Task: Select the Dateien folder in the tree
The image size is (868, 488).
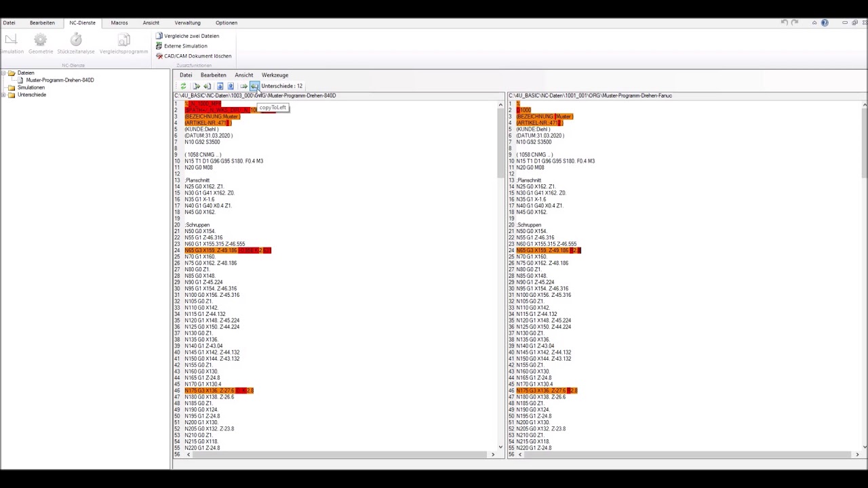Action: (26, 73)
